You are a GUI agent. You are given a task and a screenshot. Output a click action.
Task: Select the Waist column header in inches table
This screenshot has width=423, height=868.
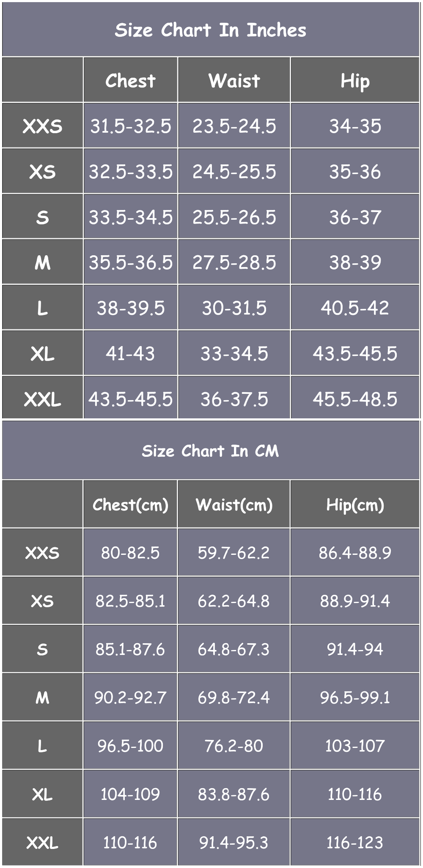point(234,81)
